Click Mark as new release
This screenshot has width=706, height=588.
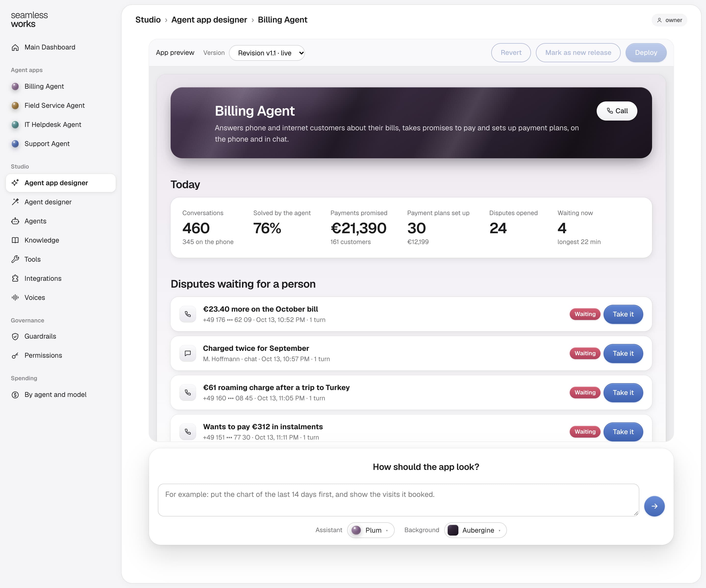578,53
